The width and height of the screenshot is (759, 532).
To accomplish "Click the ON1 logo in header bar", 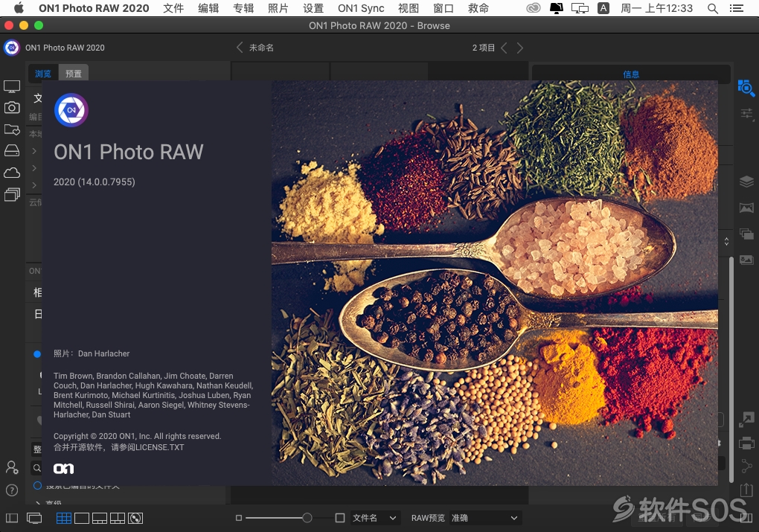I will point(12,48).
